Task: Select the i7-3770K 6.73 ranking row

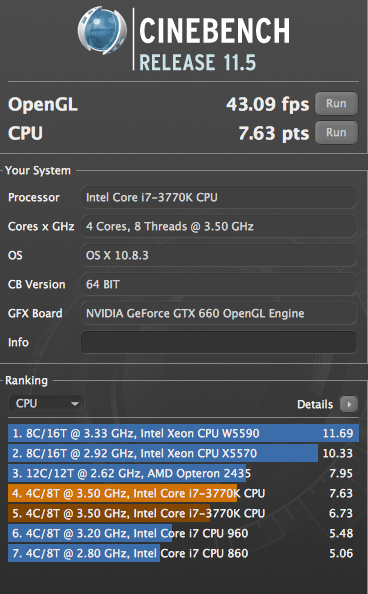Action: [x=183, y=514]
